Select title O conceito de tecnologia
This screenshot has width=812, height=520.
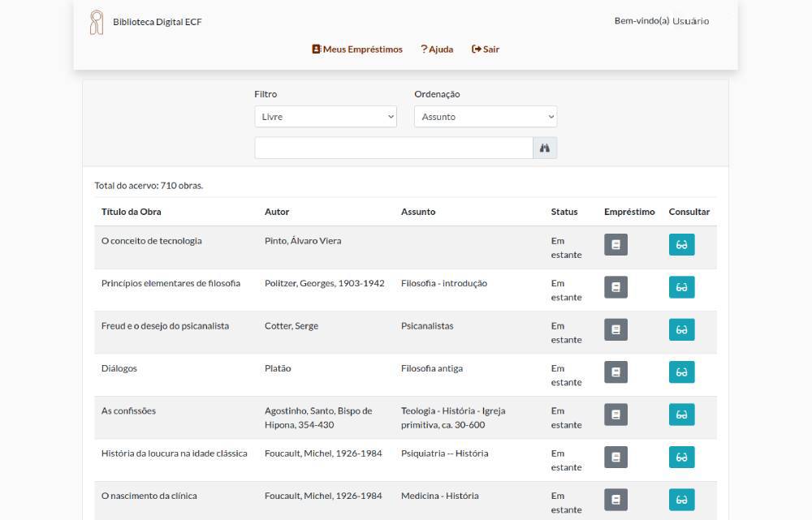click(x=151, y=241)
